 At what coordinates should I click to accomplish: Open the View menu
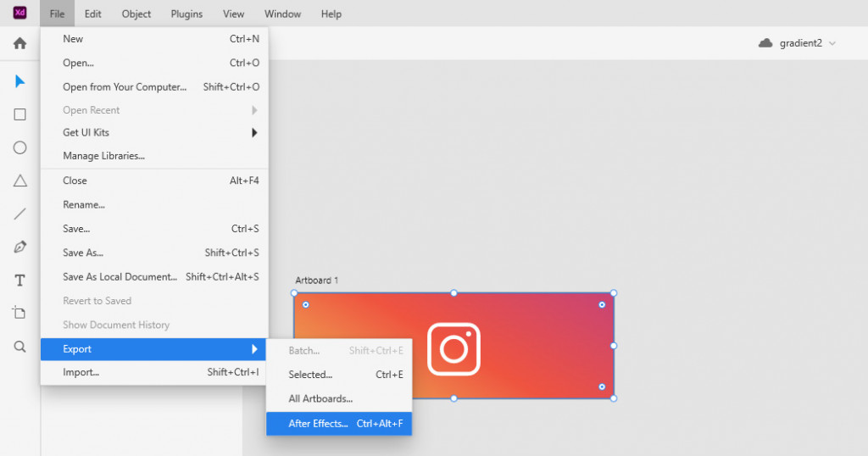[x=234, y=14]
